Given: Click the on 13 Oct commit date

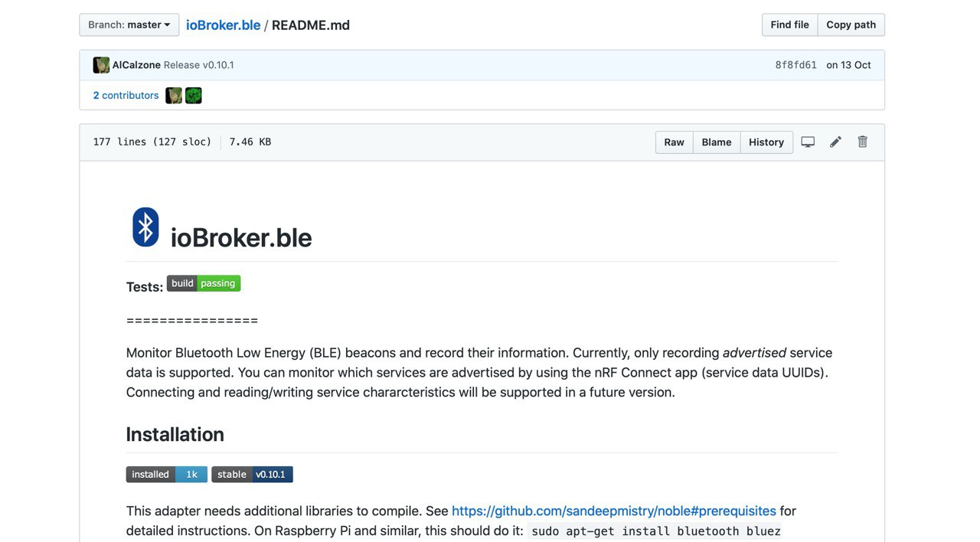Looking at the screenshot, I should point(848,65).
